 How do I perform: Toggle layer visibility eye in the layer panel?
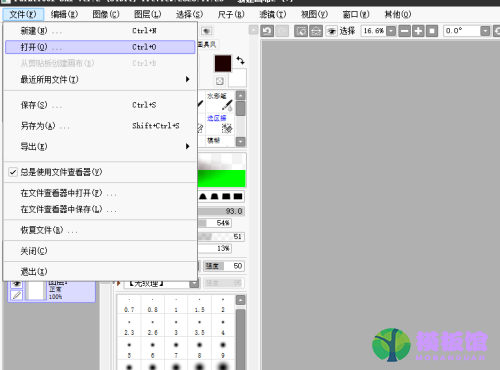coord(16,283)
